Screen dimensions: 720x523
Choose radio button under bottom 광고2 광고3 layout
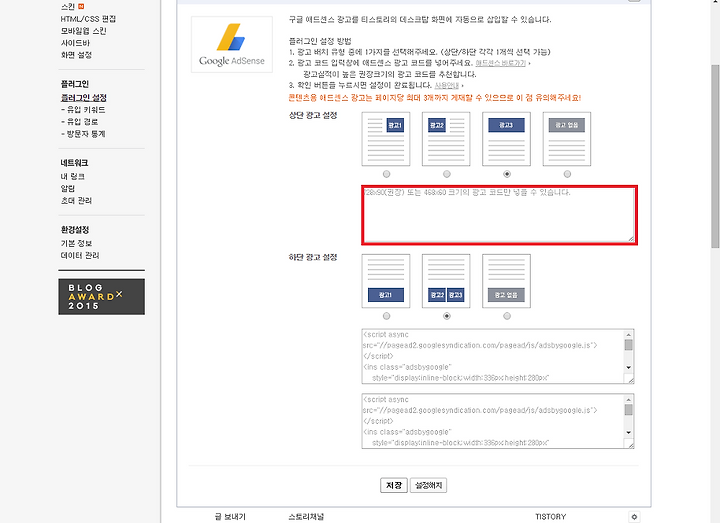(447, 316)
